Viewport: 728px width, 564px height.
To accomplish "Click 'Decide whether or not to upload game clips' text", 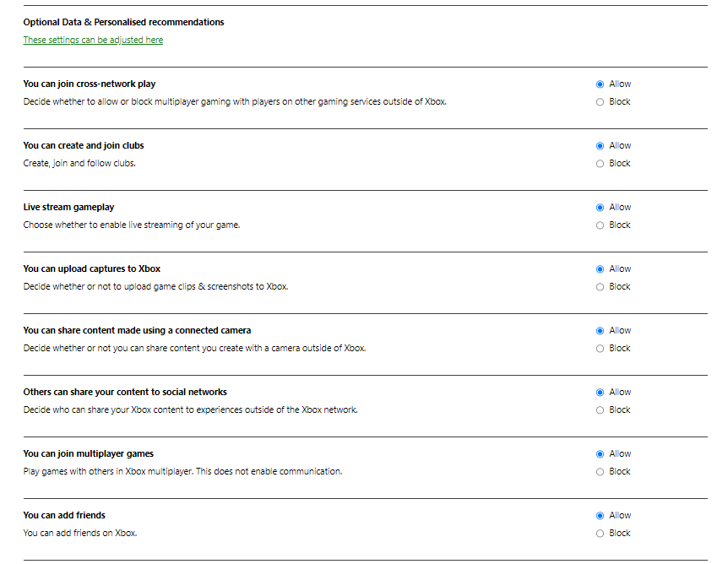I will click(x=155, y=287).
